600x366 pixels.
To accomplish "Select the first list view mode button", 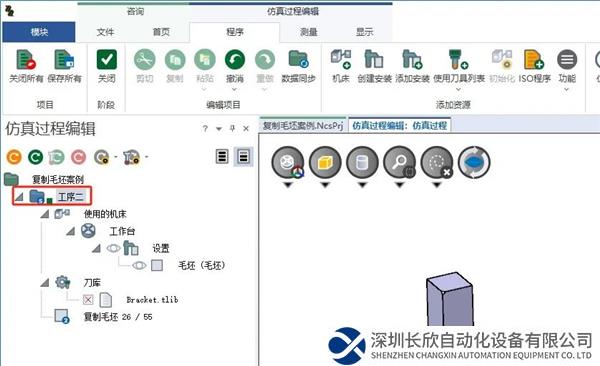I will pyautogui.click(x=222, y=157).
